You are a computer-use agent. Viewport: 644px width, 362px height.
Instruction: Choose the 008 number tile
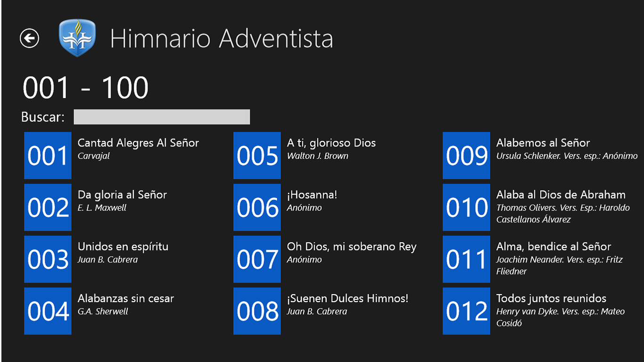coord(257,311)
